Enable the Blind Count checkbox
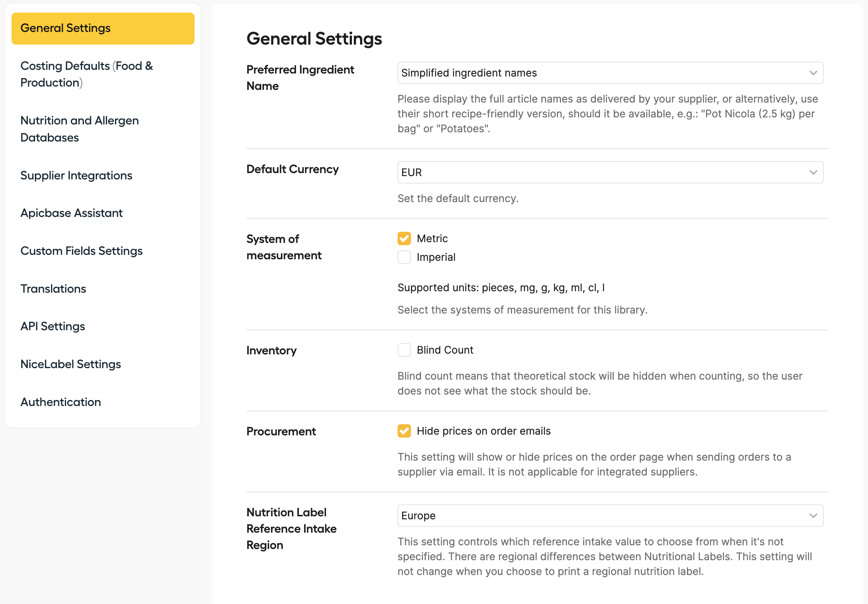Image resolution: width=868 pixels, height=604 pixels. [404, 350]
